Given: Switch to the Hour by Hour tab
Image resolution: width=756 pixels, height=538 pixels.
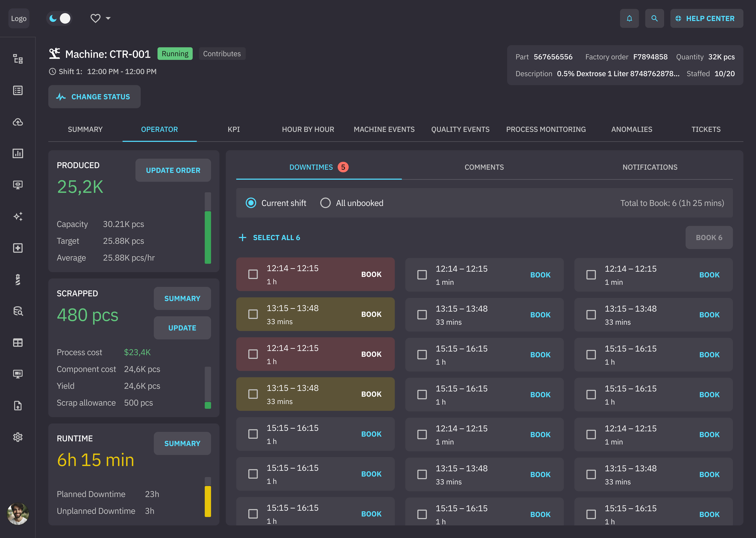Looking at the screenshot, I should (308, 130).
